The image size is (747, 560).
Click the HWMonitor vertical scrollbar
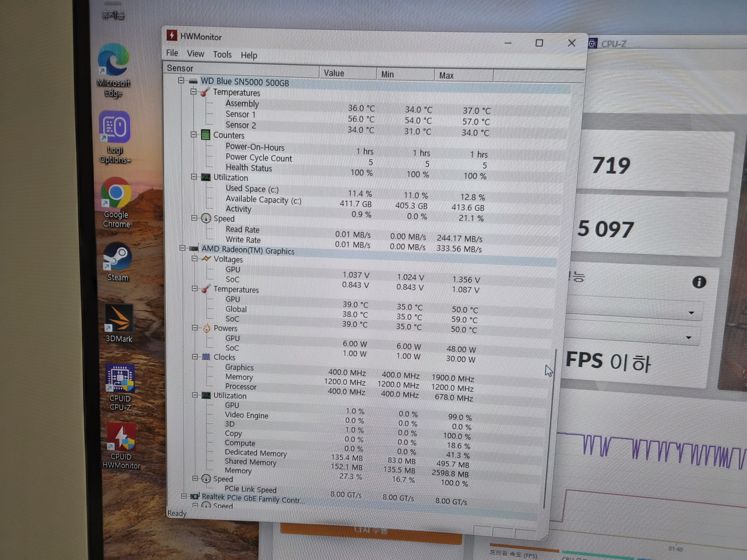click(x=550, y=429)
